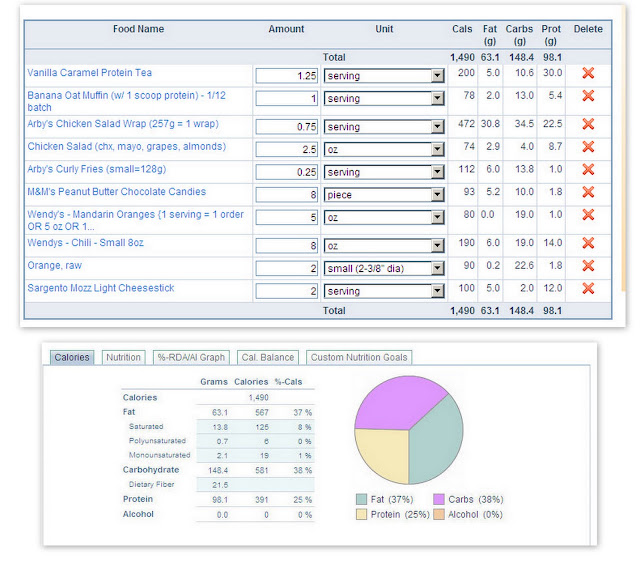The width and height of the screenshot is (640, 569).
Task: Switch to the Nutrition tab
Action: pyautogui.click(x=123, y=358)
